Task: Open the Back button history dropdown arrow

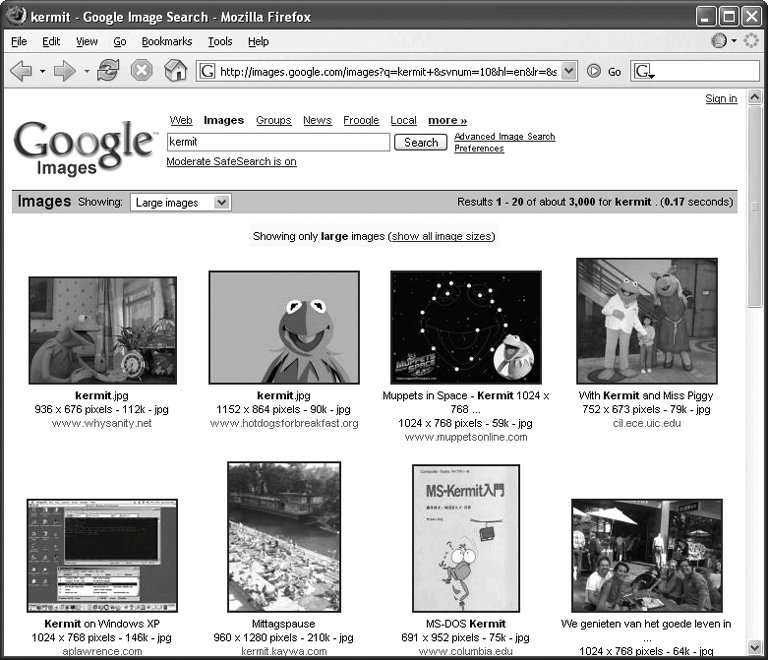Action: pos(42,72)
